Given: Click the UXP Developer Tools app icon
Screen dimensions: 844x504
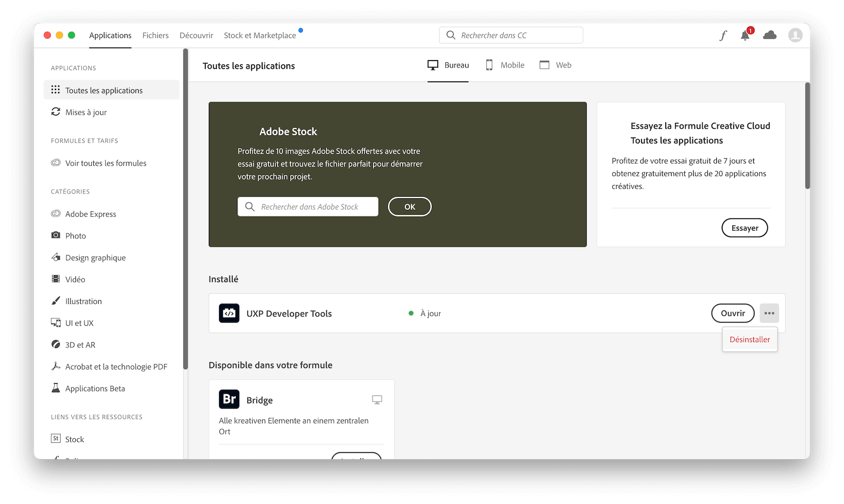Looking at the screenshot, I should click(x=229, y=313).
